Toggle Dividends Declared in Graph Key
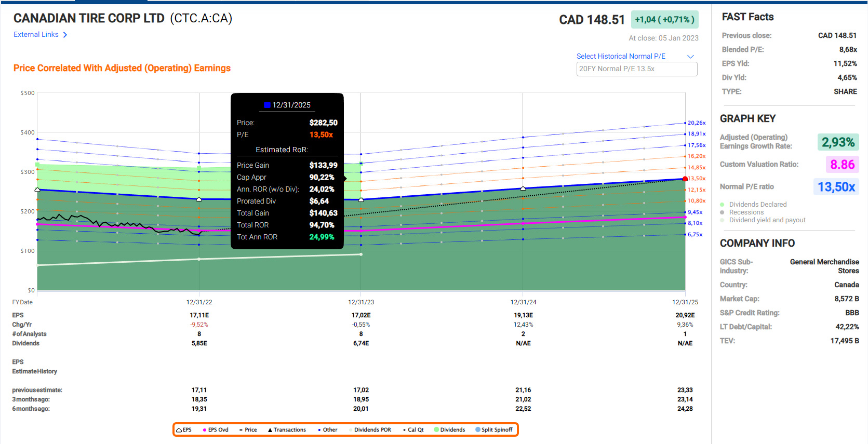 coord(722,205)
